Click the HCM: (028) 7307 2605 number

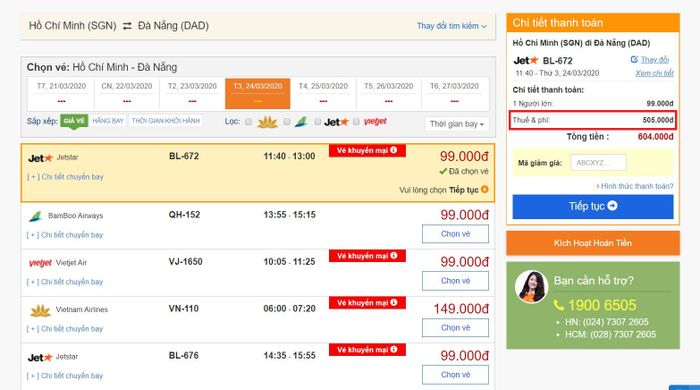tap(610, 334)
